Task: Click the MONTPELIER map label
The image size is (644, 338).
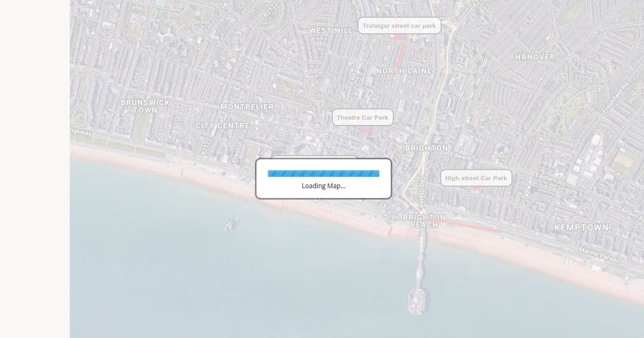Action: [247, 107]
